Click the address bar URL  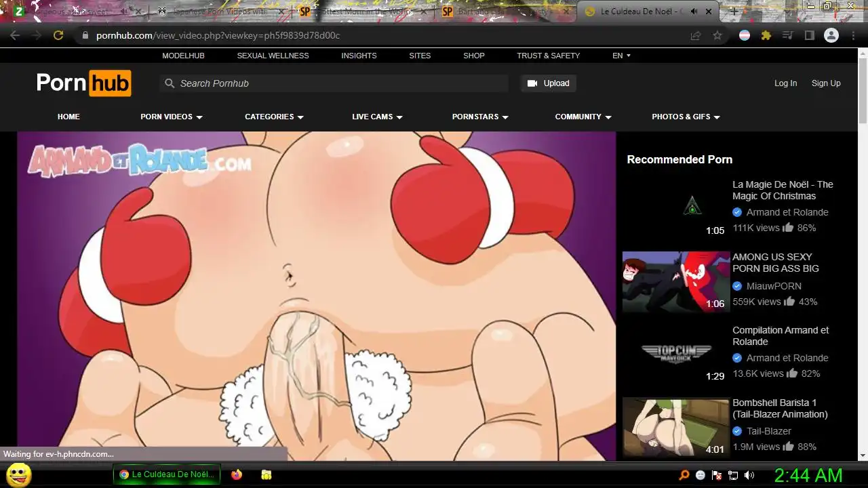[x=218, y=35]
